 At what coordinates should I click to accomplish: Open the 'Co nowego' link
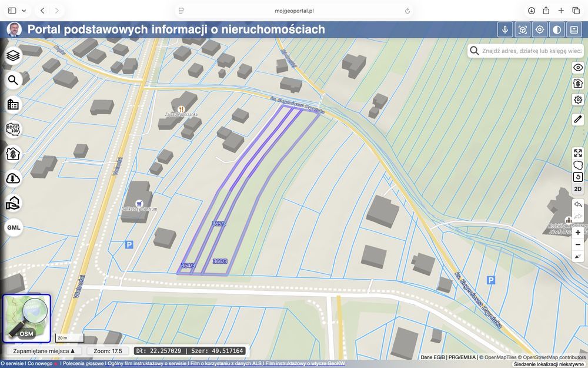coord(40,363)
